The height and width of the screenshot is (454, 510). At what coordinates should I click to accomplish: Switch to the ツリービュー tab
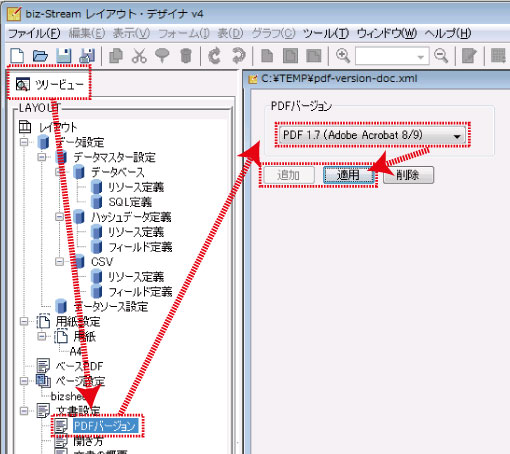click(49, 85)
